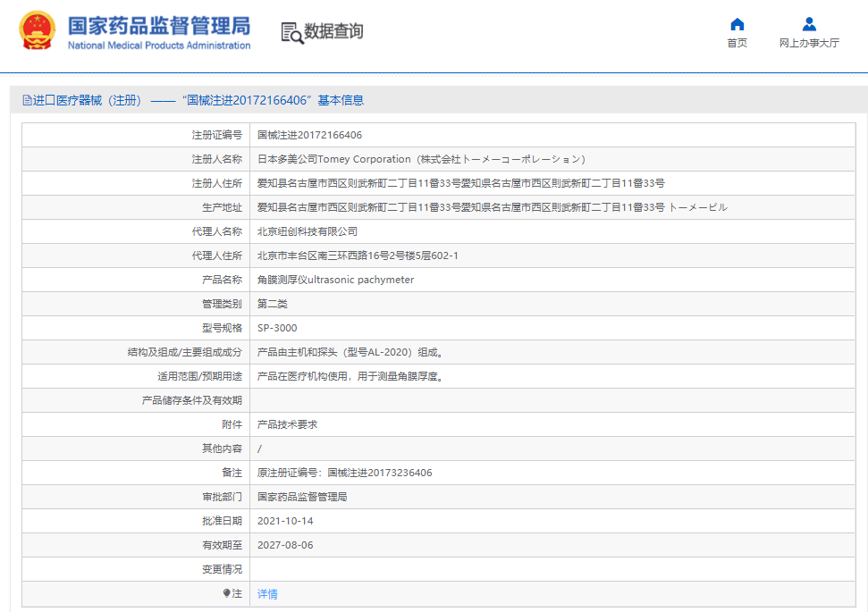Click approval department value 国家药品监督管理局
Viewport: 868px width, 612px height.
302,497
